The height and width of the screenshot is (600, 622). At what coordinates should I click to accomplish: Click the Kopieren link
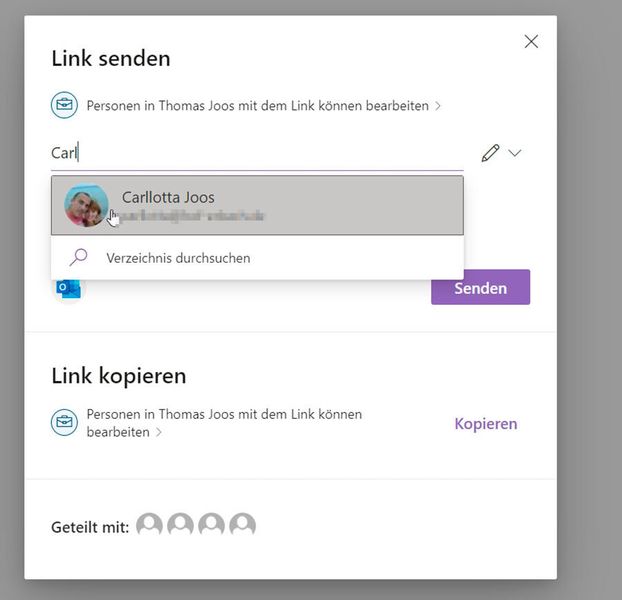point(486,423)
